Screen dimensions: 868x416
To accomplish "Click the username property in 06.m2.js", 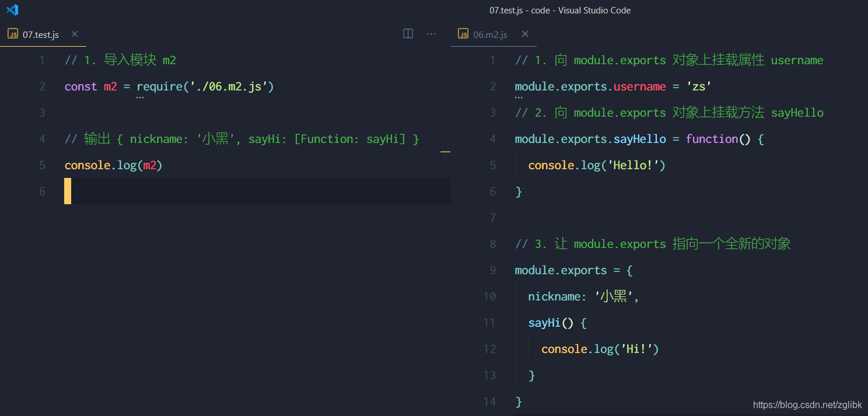I will 639,86.
